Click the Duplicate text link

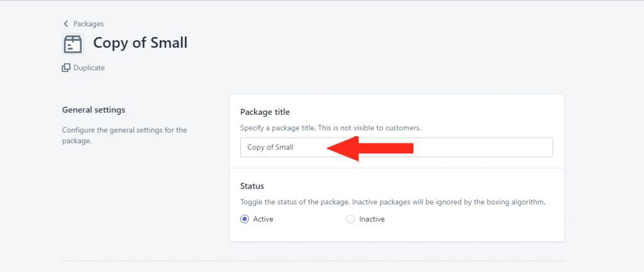pos(89,68)
